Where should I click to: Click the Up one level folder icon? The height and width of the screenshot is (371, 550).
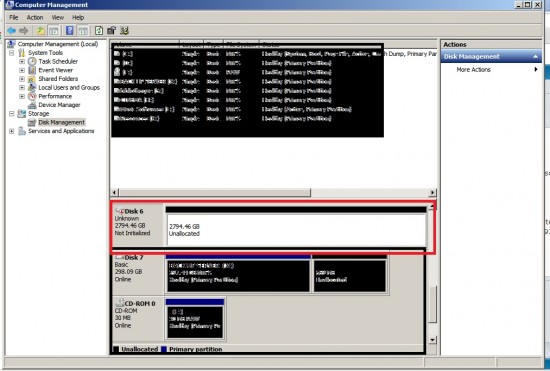click(41, 31)
